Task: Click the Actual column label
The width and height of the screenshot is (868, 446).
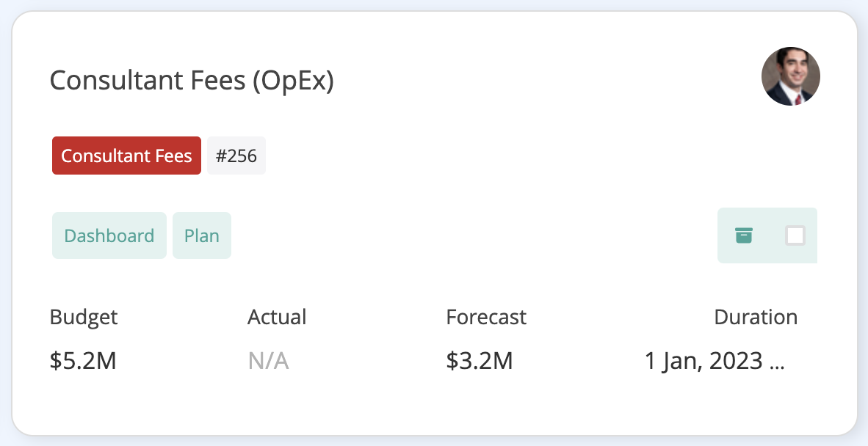Action: pos(277,317)
